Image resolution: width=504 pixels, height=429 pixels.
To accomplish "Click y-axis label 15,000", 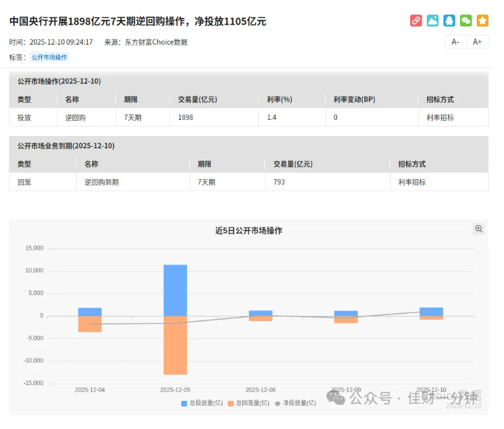I will [35, 248].
